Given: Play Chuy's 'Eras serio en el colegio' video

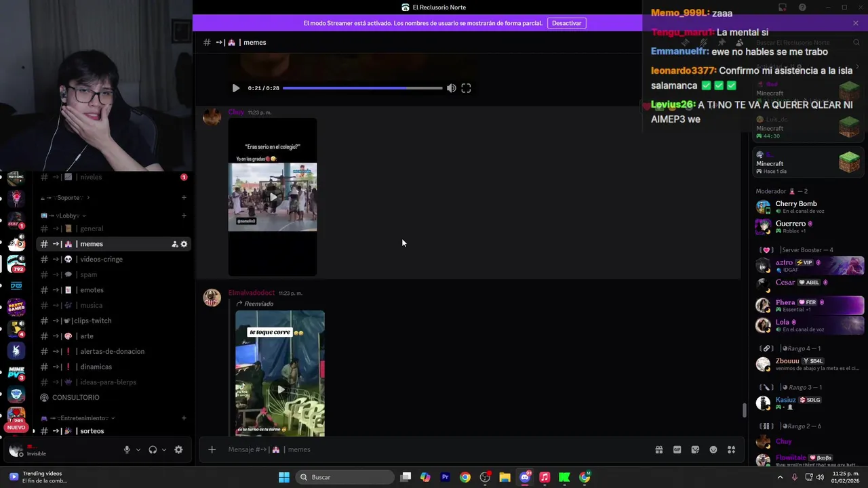Looking at the screenshot, I should pos(273,197).
